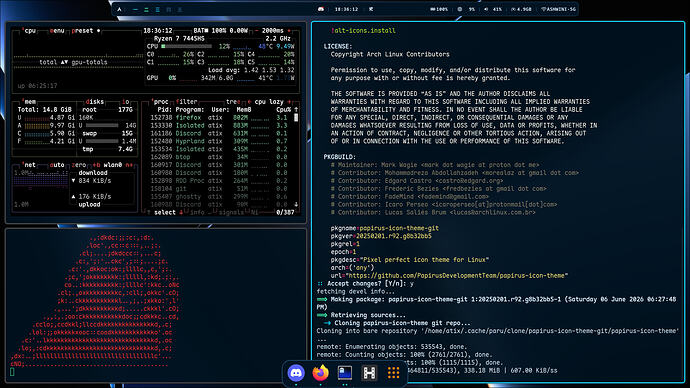Change sorting left of cpu lazy
The width and height of the screenshot is (690, 388).
[249, 102]
